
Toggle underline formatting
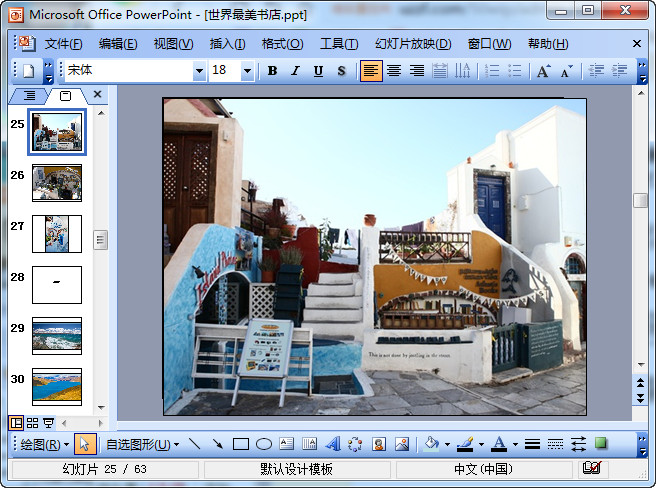point(318,71)
